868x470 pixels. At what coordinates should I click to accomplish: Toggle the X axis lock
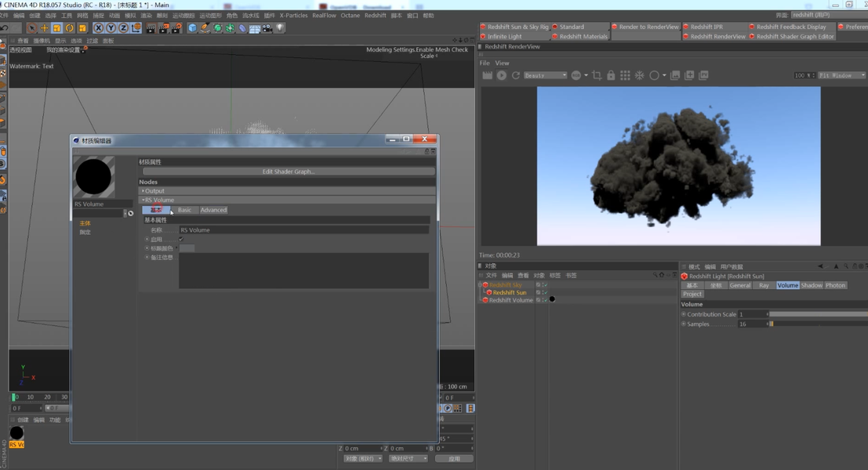coord(99,27)
